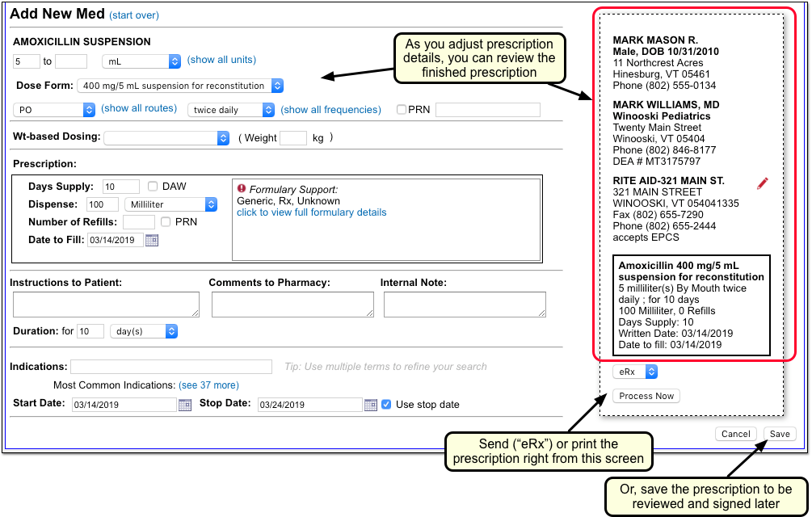This screenshot has height=517, width=812.
Task: Check the PRN refills checkbox
Action: tap(166, 222)
